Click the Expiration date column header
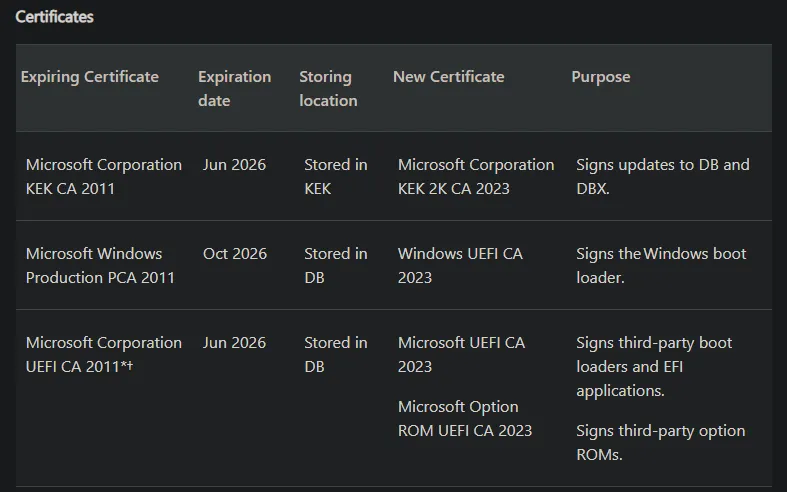The width and height of the screenshot is (787, 492). [x=234, y=88]
